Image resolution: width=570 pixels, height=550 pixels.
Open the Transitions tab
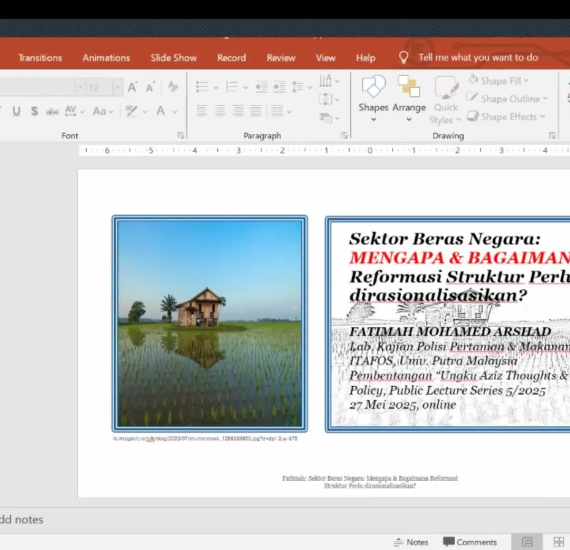pyautogui.click(x=40, y=58)
